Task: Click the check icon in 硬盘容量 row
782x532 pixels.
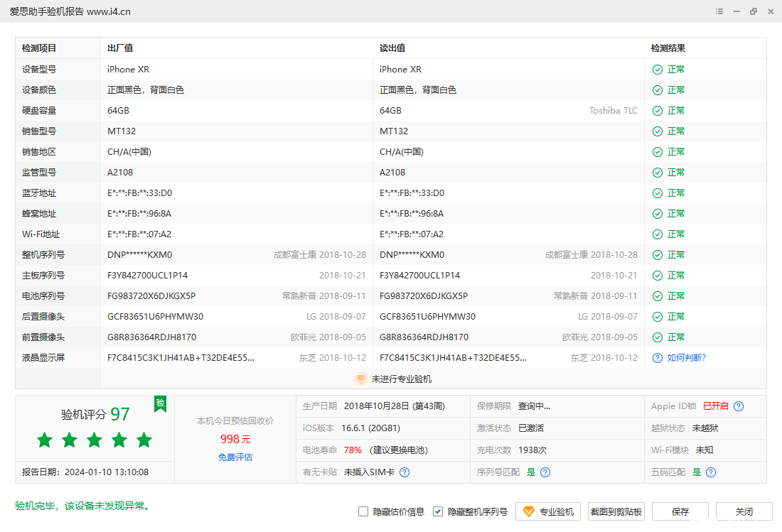Action: coord(658,111)
